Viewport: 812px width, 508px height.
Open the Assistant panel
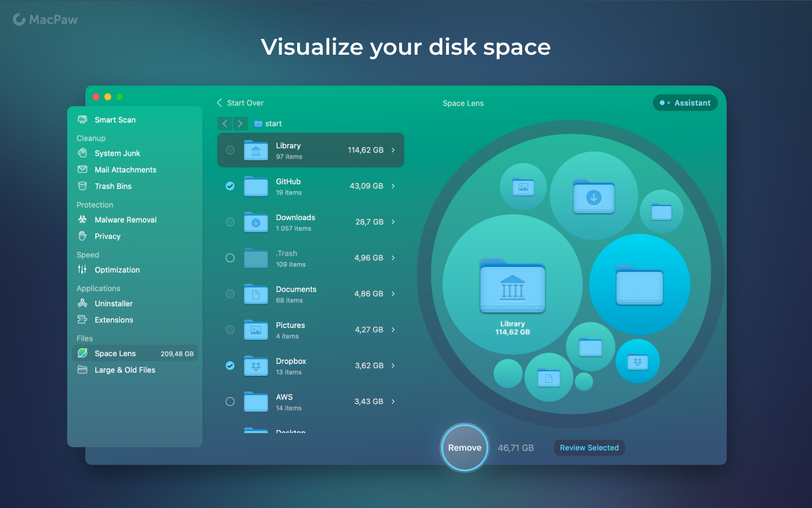click(x=685, y=103)
